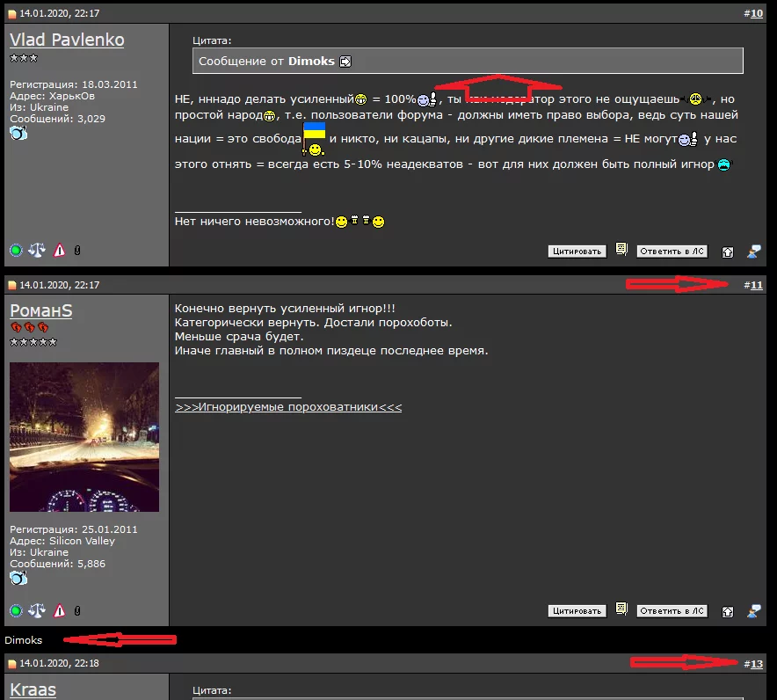Click post status icon beside 14.01.2020, 22:17 of post #10

[12, 14]
